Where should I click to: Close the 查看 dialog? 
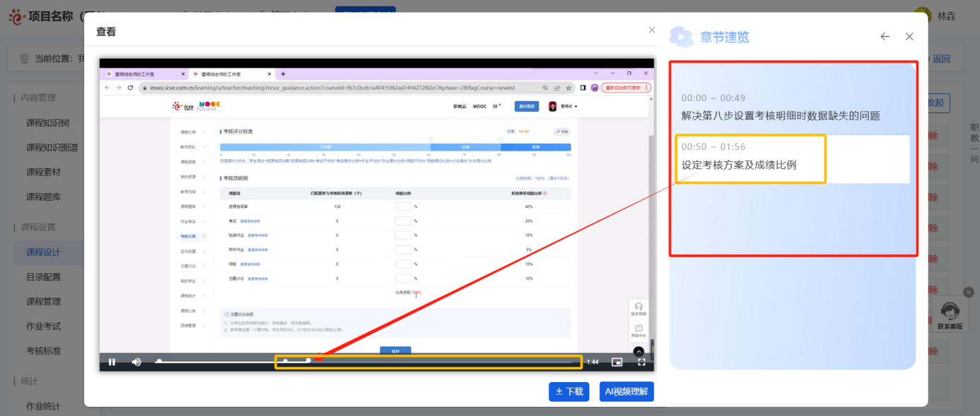tap(652, 30)
